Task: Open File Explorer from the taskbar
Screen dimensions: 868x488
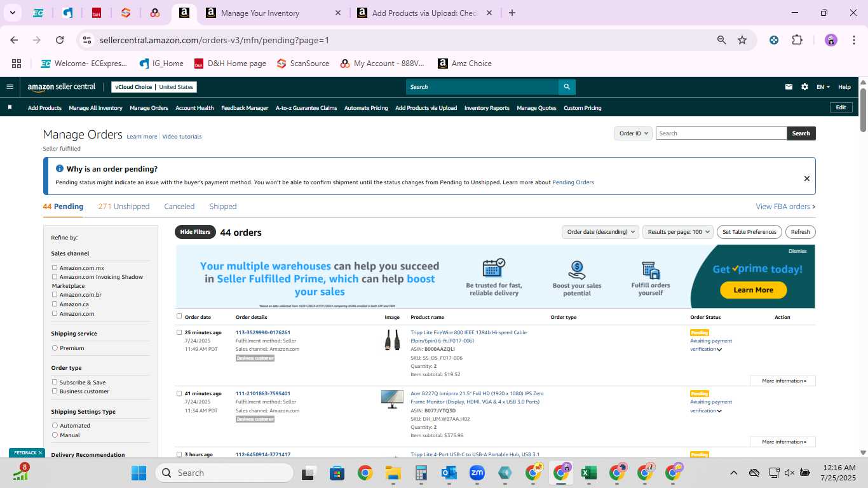Action: 393,473
